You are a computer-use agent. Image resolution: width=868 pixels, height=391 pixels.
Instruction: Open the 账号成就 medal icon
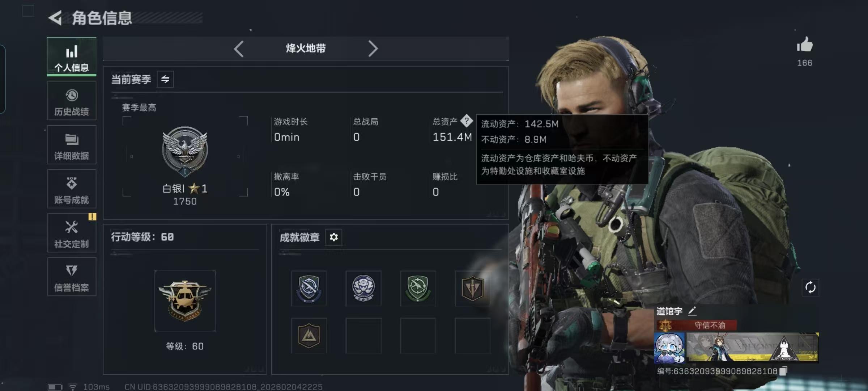72,184
